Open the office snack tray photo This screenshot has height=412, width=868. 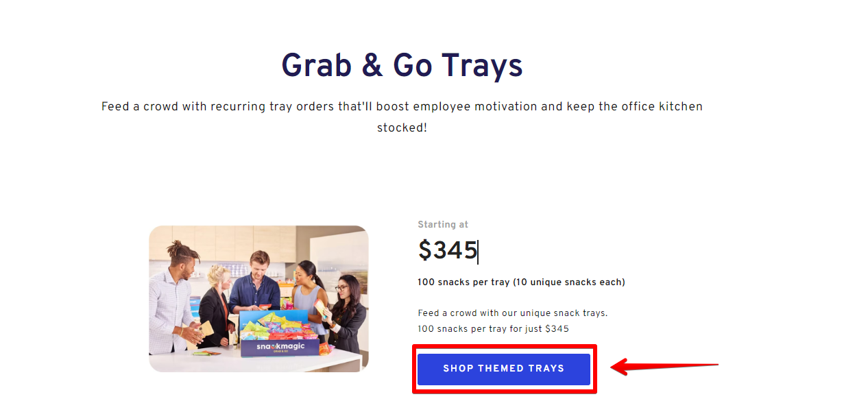click(258, 299)
